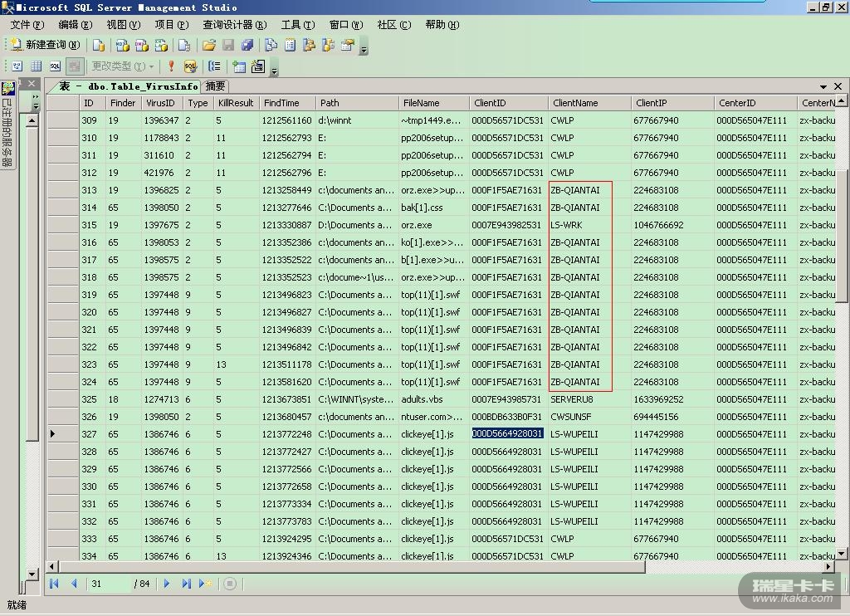Toggle the Diagram pane display

[17, 66]
